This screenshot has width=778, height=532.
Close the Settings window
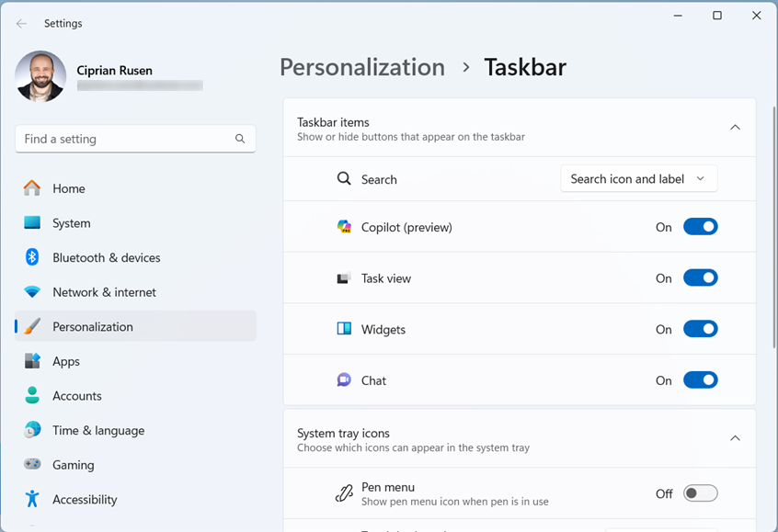[x=756, y=16]
